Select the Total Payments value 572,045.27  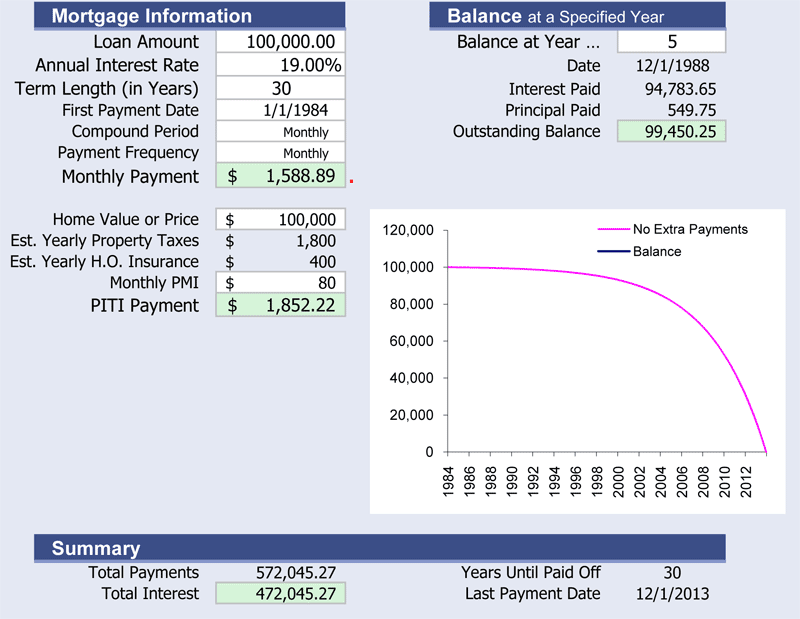(x=296, y=573)
